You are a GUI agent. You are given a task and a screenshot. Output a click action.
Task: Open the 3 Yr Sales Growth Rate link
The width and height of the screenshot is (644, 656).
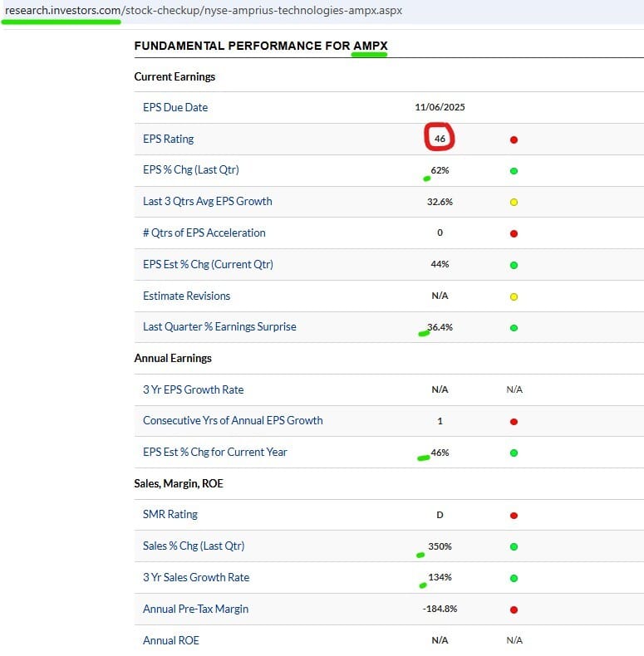(196, 577)
